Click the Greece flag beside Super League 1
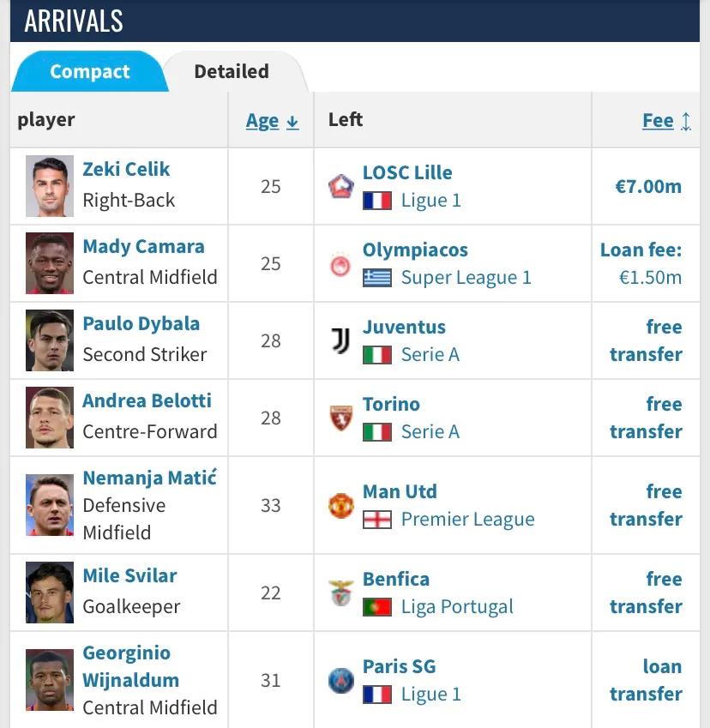 [376, 278]
